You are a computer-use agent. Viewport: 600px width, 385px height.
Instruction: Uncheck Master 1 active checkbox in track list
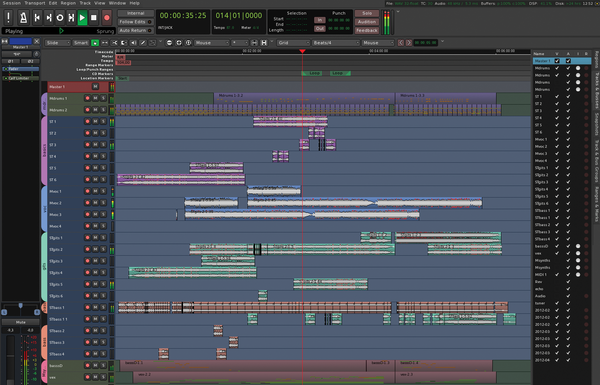tap(568, 61)
